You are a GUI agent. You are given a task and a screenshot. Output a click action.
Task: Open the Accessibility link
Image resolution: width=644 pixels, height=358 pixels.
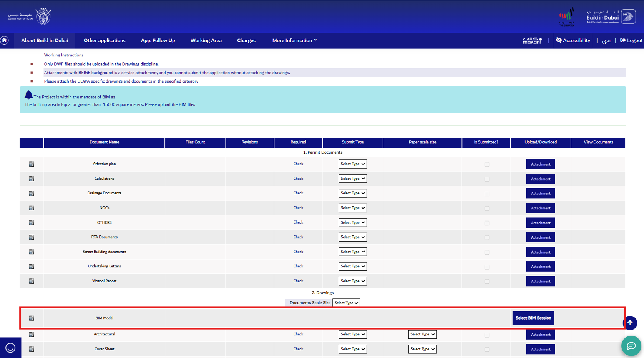point(573,40)
